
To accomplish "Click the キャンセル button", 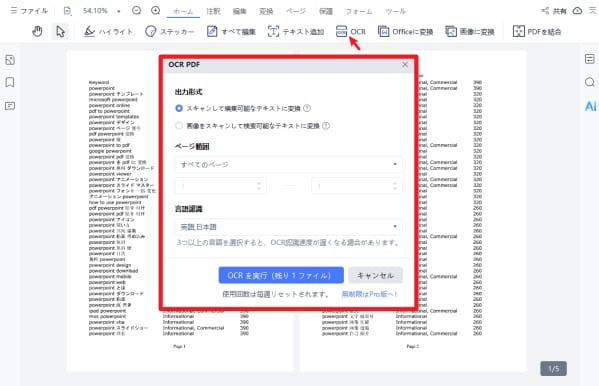I will pyautogui.click(x=375, y=275).
